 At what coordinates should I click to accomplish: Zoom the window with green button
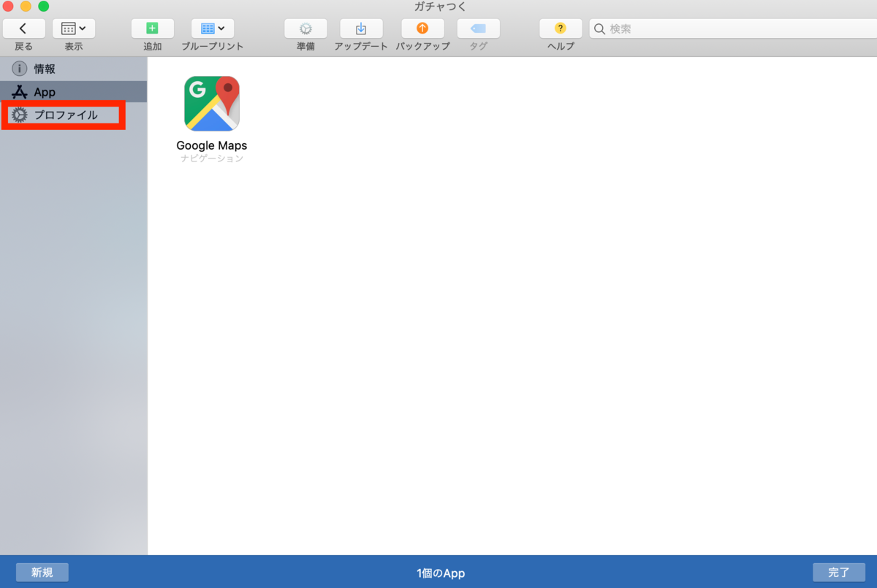[x=43, y=7]
